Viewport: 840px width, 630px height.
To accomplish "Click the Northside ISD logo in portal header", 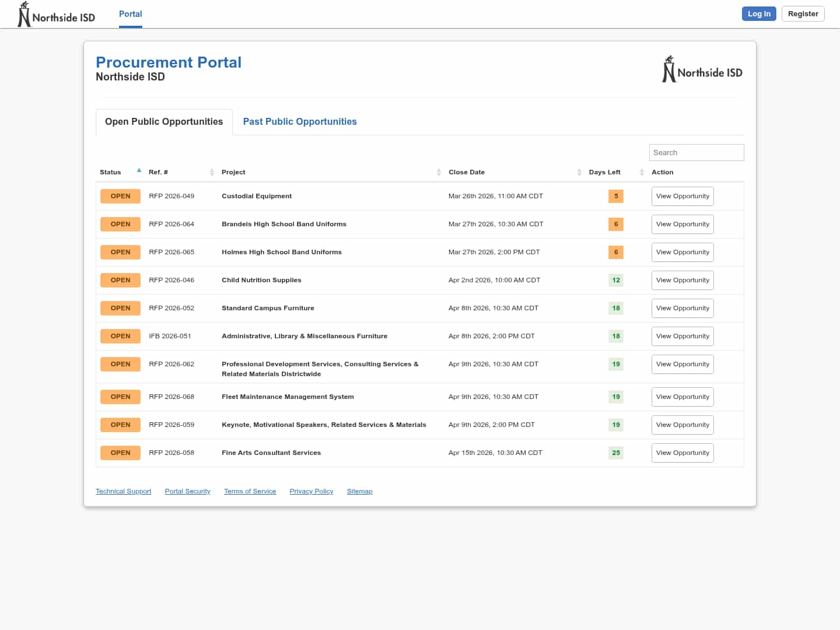I will [x=702, y=70].
